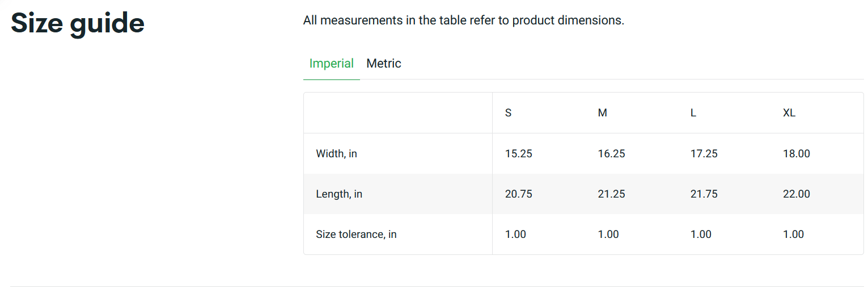Click the XL column header
868x293 pixels.
[x=789, y=113]
